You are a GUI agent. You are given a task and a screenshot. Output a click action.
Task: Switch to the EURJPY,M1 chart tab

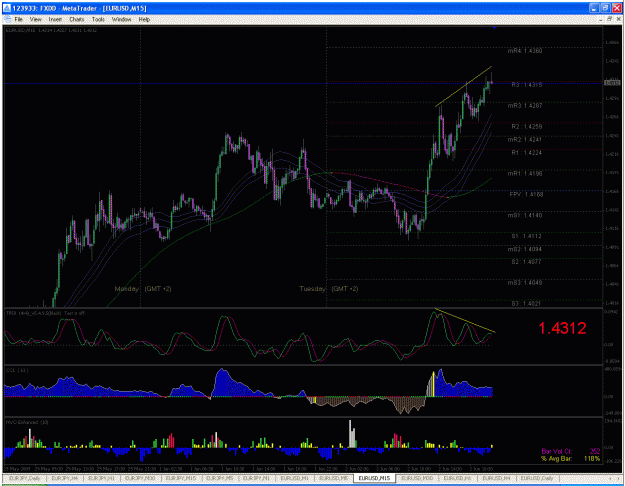pos(257,478)
